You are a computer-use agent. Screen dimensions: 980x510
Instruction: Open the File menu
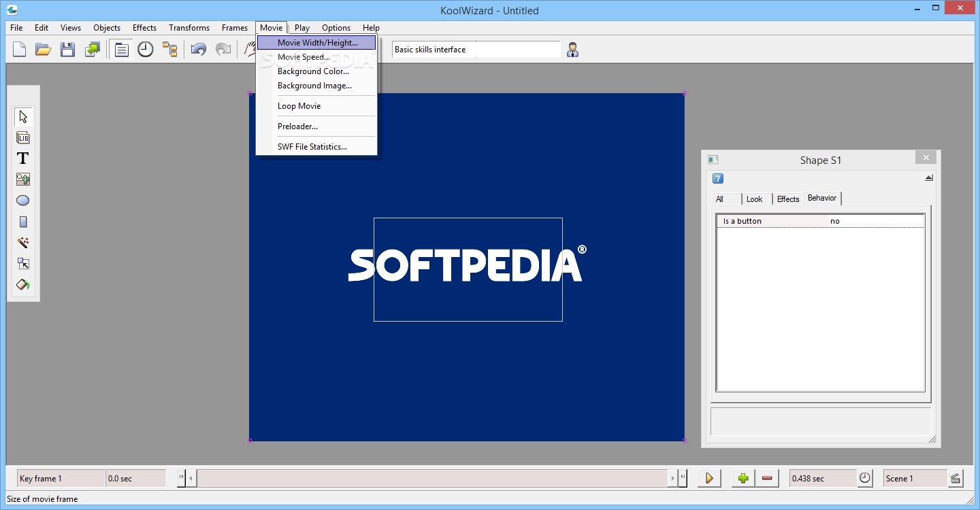[x=16, y=28]
